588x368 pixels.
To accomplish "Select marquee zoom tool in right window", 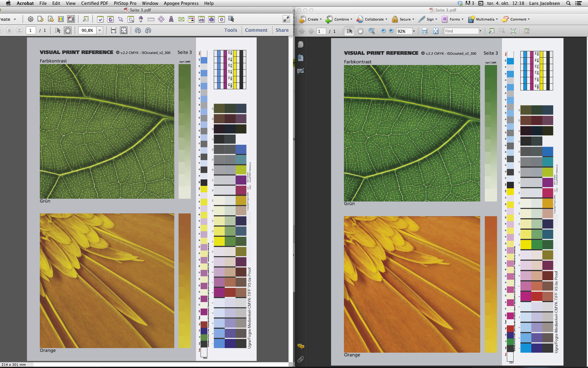I will click(371, 31).
